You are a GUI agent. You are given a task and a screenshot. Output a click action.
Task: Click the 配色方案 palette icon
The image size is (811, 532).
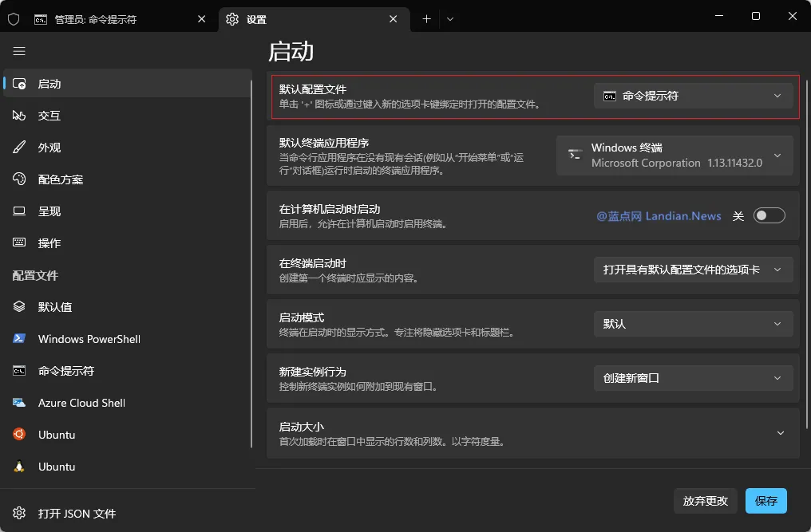tap(19, 179)
